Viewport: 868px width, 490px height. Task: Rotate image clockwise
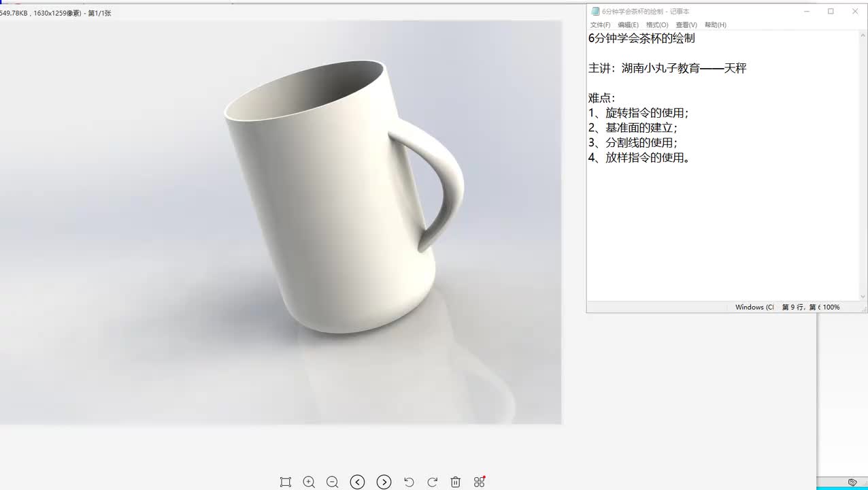pos(432,482)
